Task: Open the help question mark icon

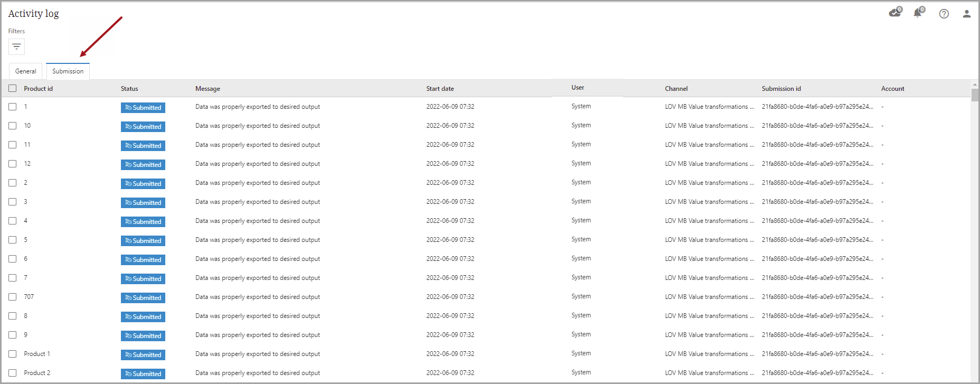Action: [944, 14]
